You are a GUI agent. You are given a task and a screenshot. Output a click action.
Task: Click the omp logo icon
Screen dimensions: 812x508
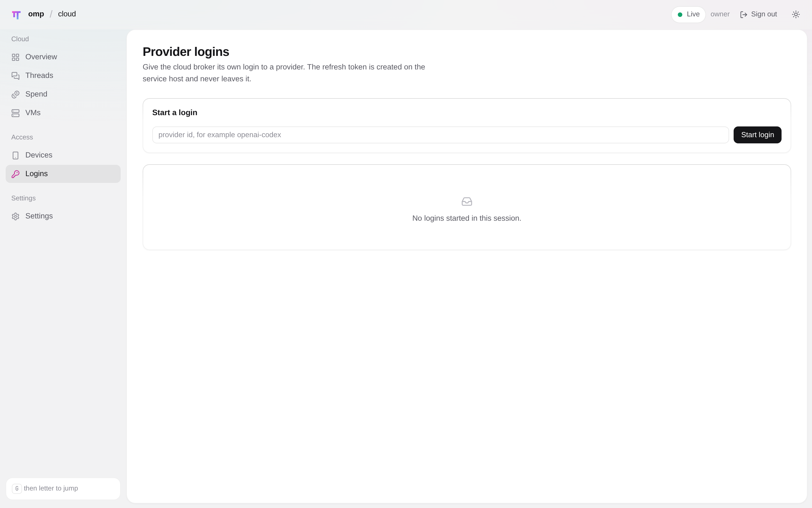tap(16, 15)
